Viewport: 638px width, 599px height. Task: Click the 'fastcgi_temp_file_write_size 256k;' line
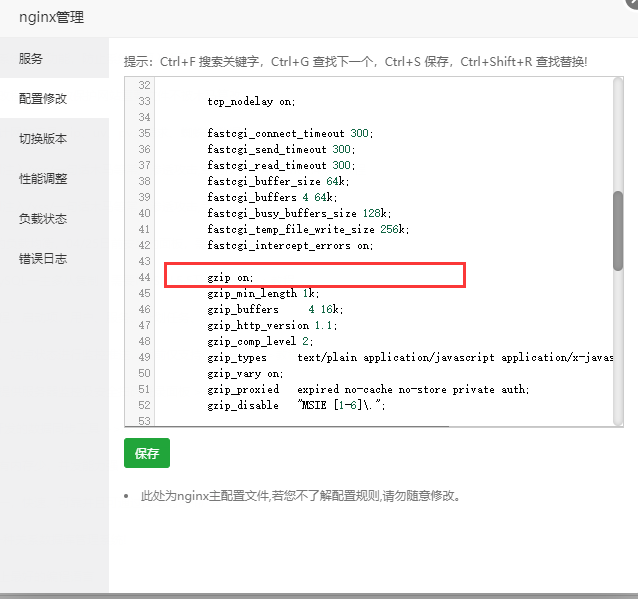pos(308,229)
